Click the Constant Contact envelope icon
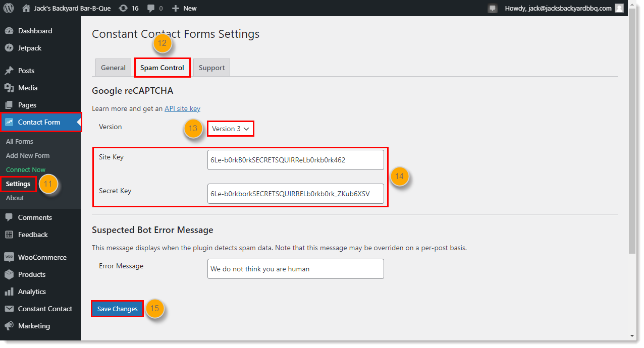The width and height of the screenshot is (644, 348). coord(9,309)
